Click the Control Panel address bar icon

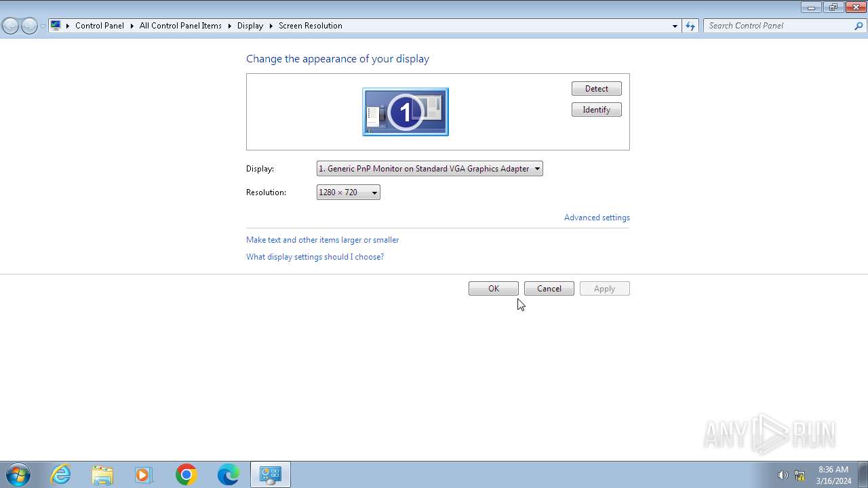click(x=56, y=26)
